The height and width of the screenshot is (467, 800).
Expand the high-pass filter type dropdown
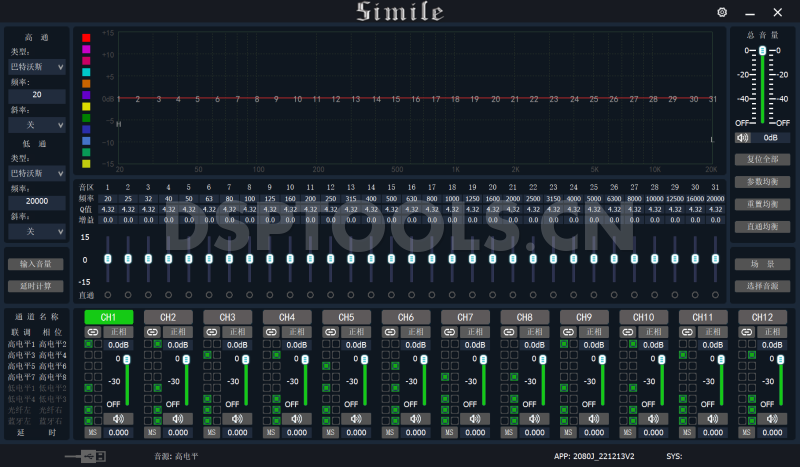point(36,66)
